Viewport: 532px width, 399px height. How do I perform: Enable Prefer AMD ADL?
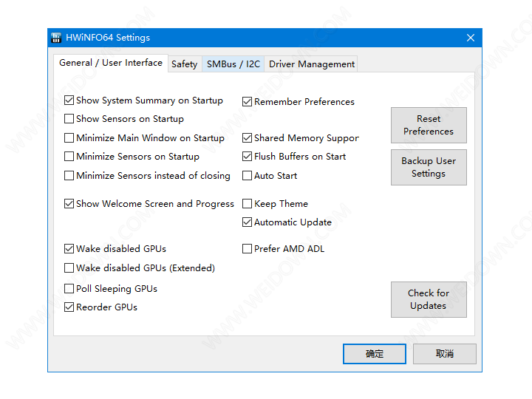[x=247, y=249]
